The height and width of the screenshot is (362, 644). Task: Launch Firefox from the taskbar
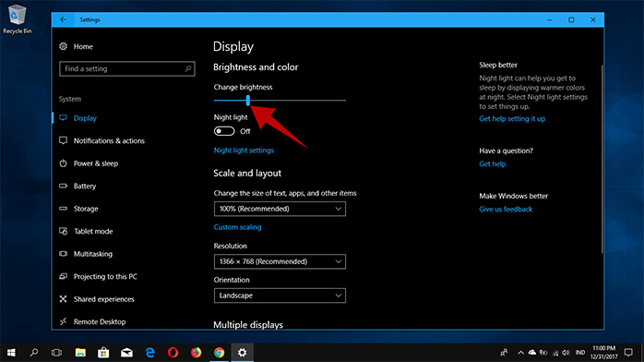pos(196,353)
